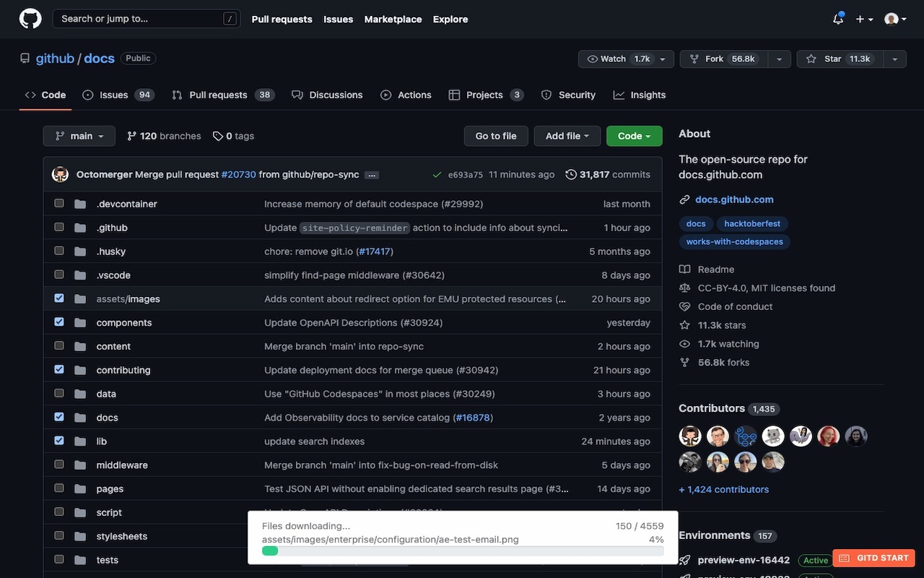Uncheck the docs folder checkbox
This screenshot has height=578, width=924.
coord(58,416)
